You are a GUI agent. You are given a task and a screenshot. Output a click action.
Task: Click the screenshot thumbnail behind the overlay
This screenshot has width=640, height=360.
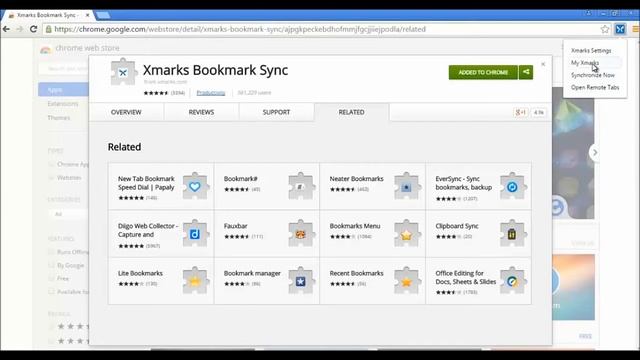[573, 153]
